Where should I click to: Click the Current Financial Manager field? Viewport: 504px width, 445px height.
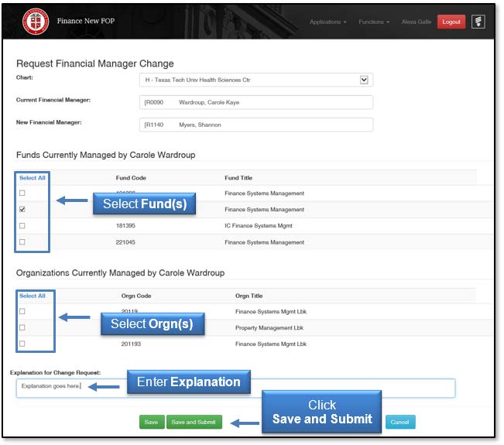[255, 102]
